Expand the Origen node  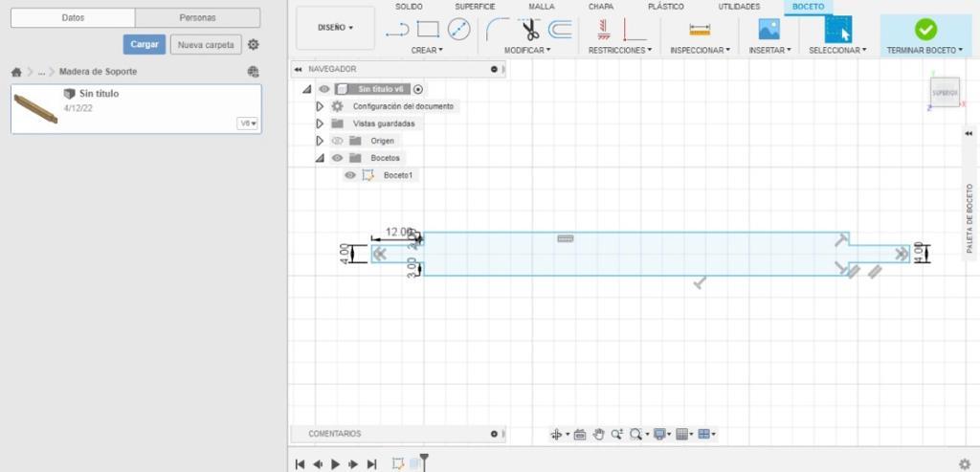320,141
